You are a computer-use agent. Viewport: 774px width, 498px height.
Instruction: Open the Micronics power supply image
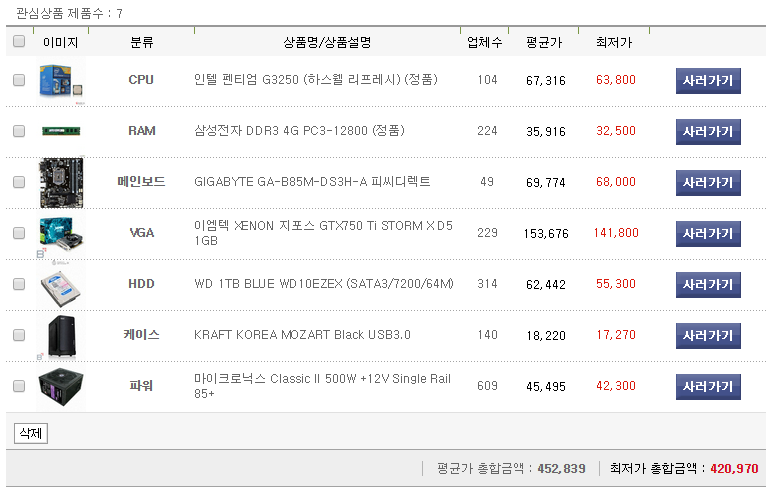coord(61,386)
